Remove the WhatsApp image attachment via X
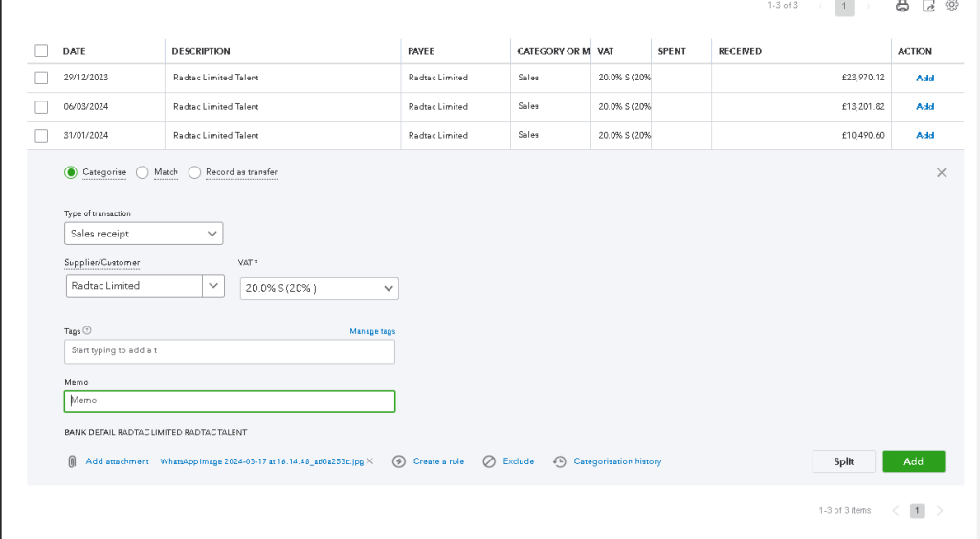The image size is (980, 539). coord(370,461)
